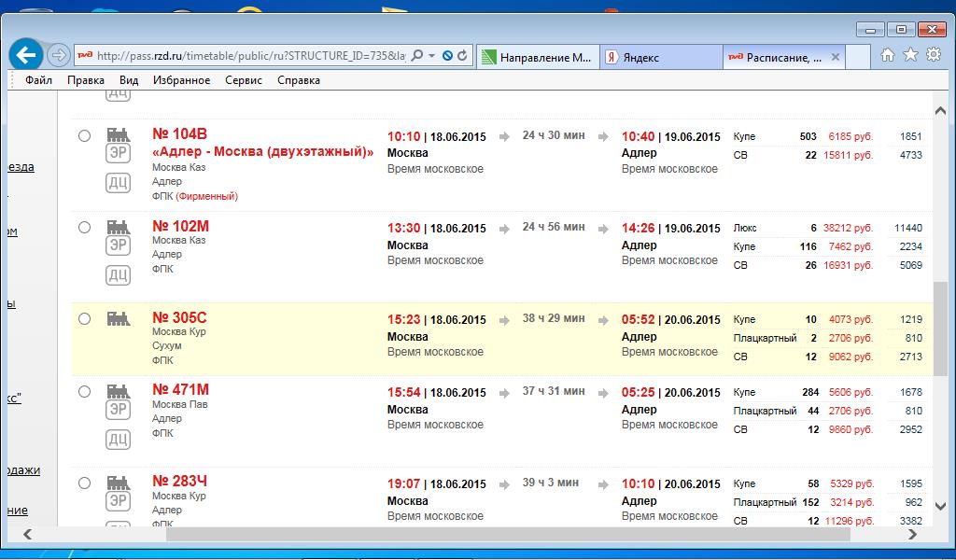Image resolution: width=956 pixels, height=560 pixels.
Task: Click the horizontal scrollbar right arrow
Action: (x=913, y=535)
